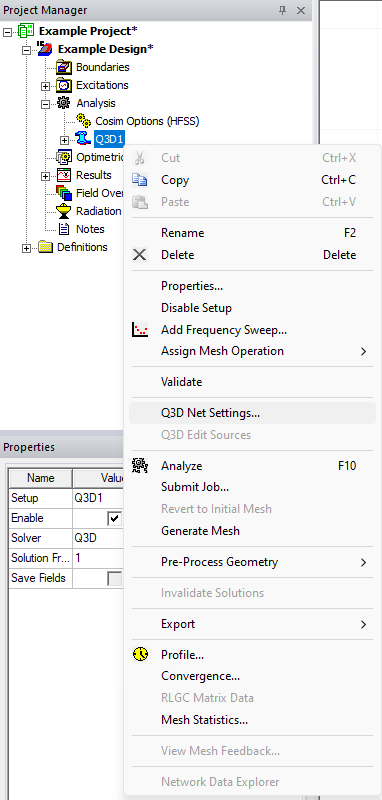Select the Boundaries folder icon
382x800 pixels.
pos(64,67)
